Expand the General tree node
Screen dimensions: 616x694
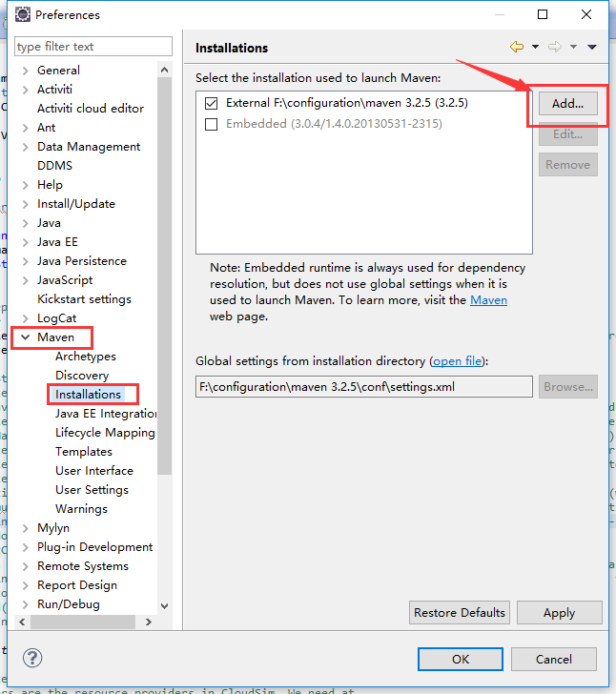25,71
